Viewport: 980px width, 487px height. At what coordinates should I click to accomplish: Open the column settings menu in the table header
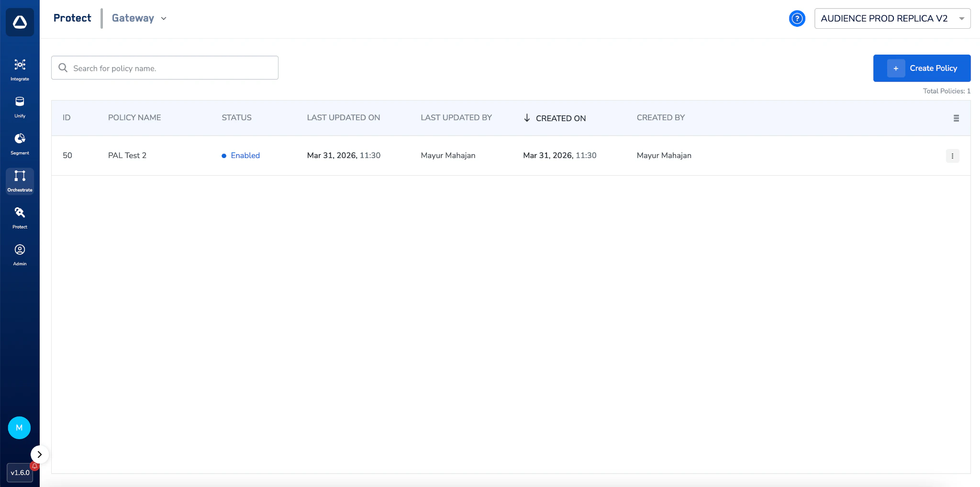point(956,118)
